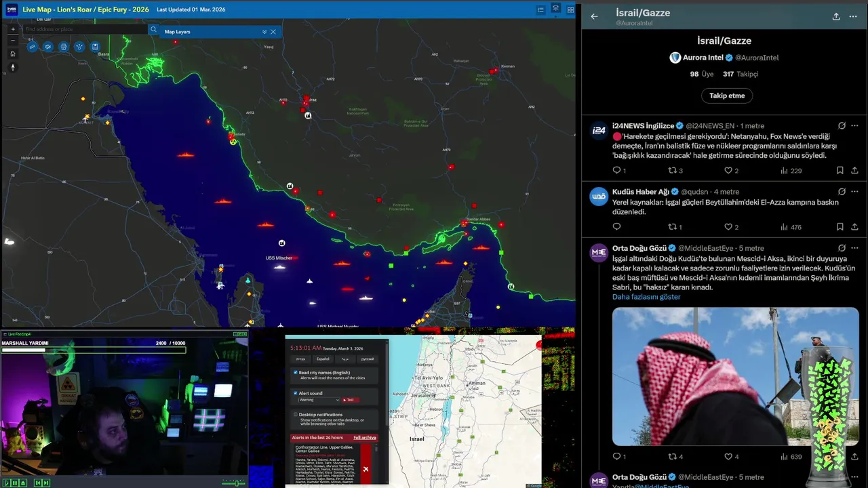Viewport: 868px width, 488px height.
Task: Zoom in on the live map
Action: [x=12, y=29]
